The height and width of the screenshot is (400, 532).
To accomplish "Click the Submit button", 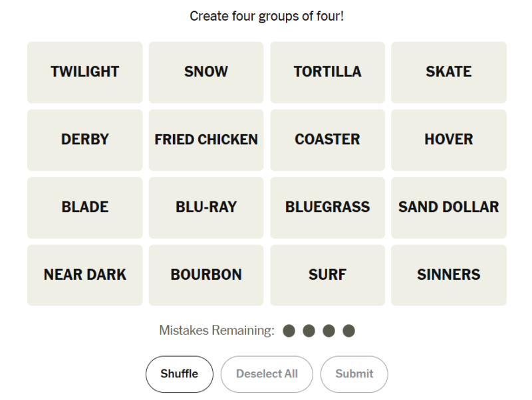I will [x=354, y=374].
